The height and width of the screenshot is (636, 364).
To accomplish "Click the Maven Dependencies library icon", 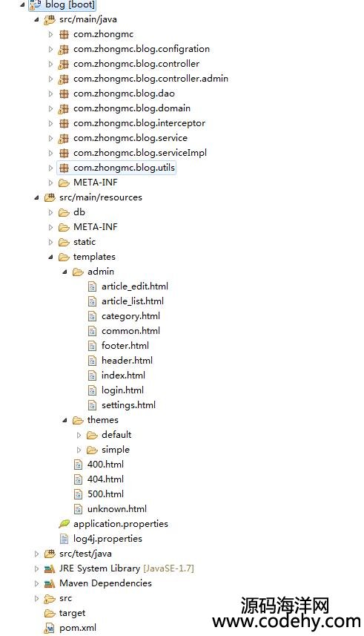I will pyautogui.click(x=50, y=583).
